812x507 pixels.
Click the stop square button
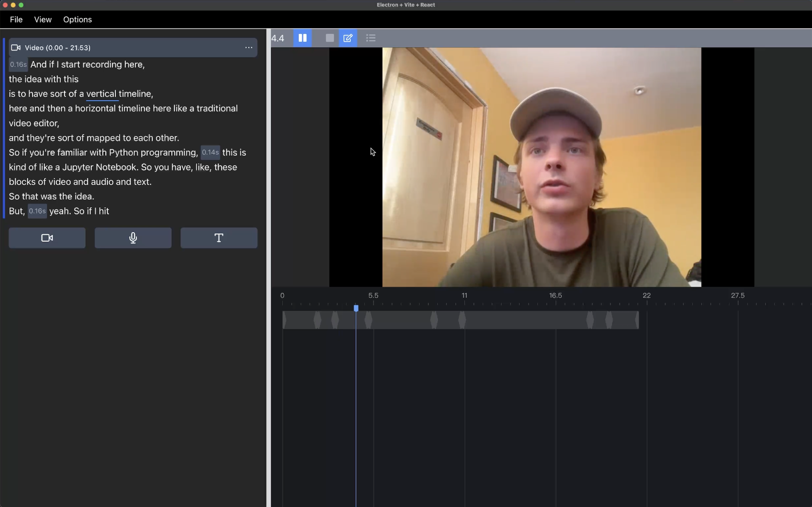[330, 38]
